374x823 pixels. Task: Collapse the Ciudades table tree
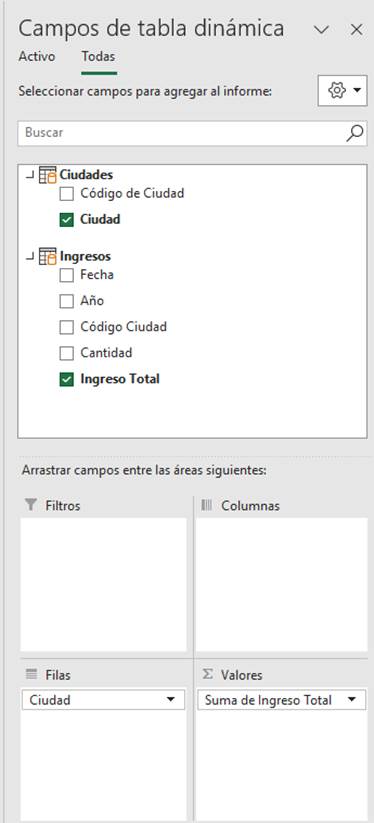pos(30,175)
